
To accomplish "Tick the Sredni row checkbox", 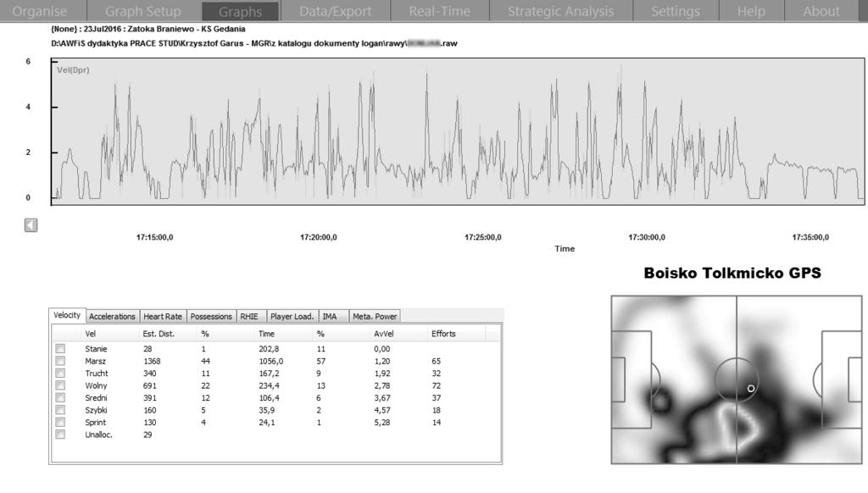I will (60, 398).
